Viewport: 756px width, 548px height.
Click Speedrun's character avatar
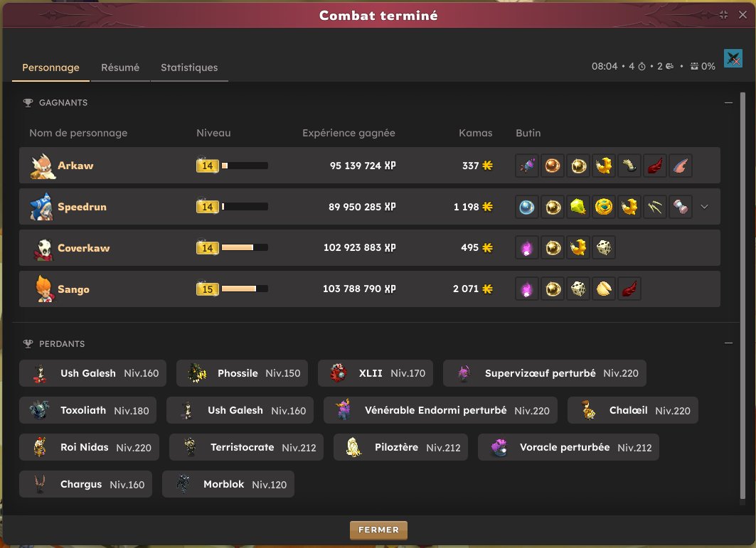coord(41,207)
